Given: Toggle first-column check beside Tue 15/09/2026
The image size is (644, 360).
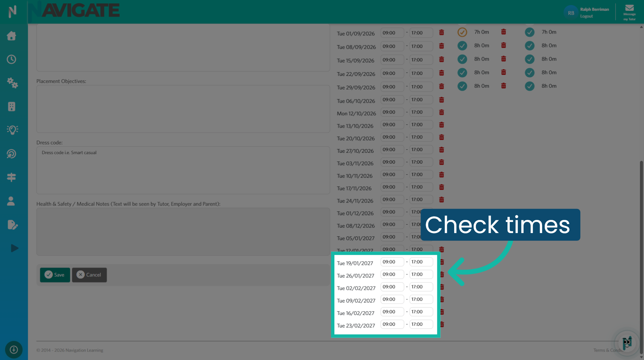Looking at the screenshot, I should [x=462, y=59].
